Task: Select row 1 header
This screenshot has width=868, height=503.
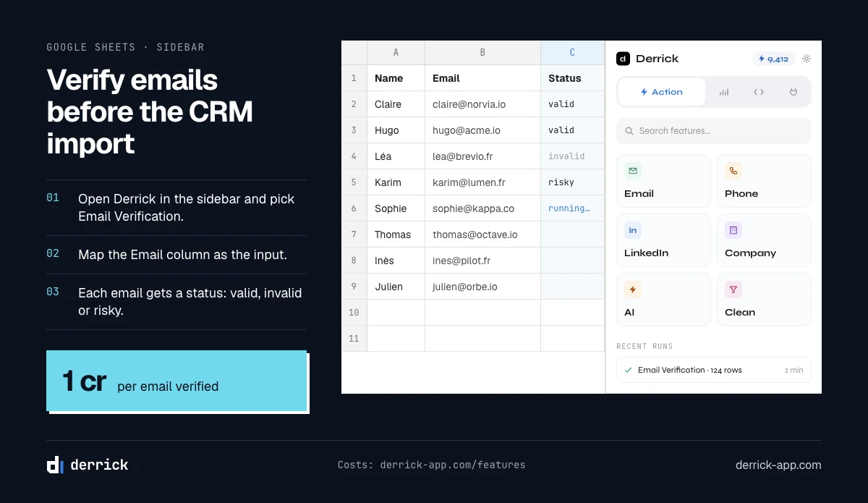Action: 354,78
